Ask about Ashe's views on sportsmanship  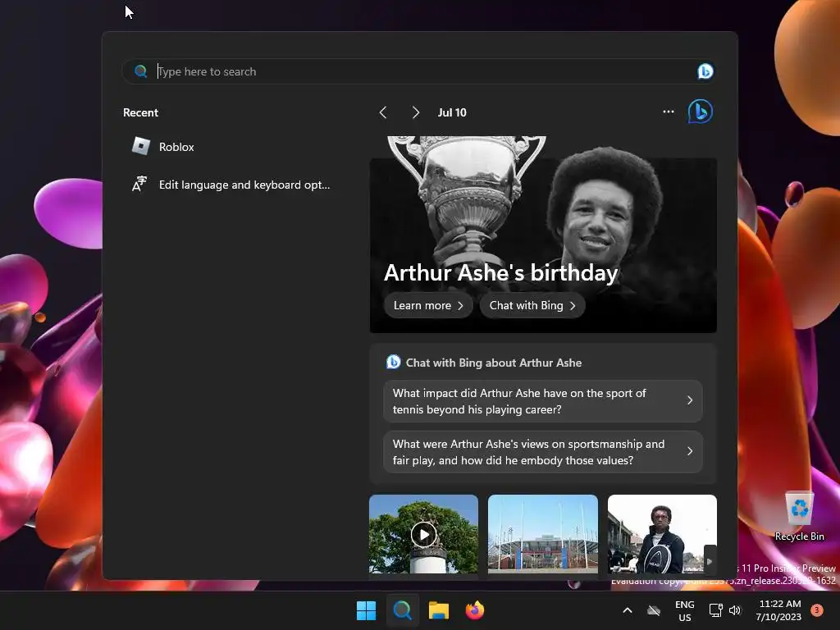543,452
